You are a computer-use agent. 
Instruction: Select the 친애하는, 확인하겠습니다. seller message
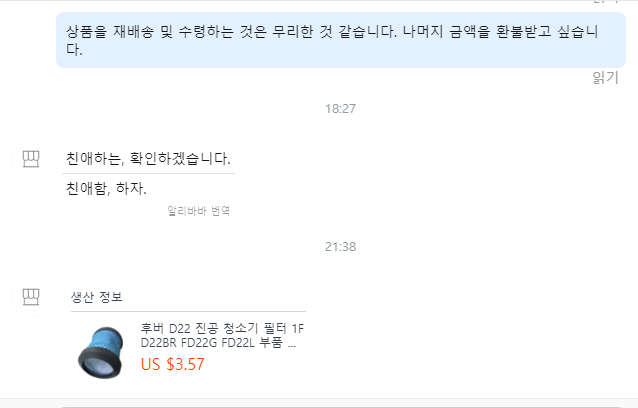(148, 158)
